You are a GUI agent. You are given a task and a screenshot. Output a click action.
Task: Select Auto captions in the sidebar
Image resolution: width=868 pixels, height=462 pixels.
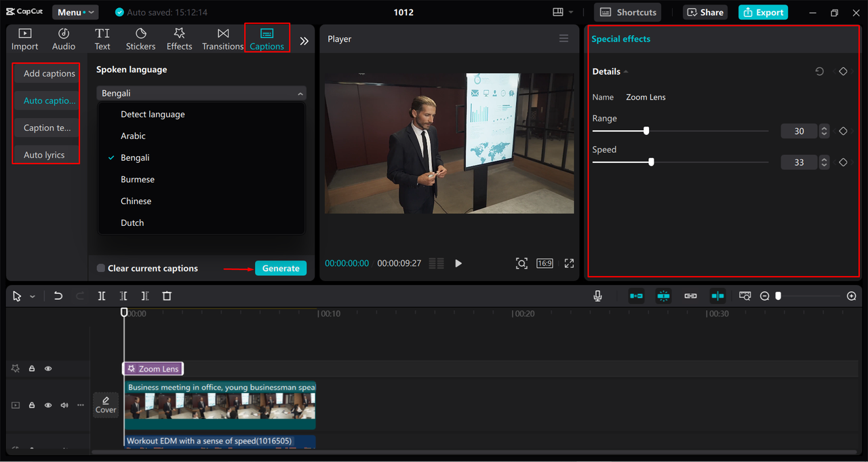point(46,100)
